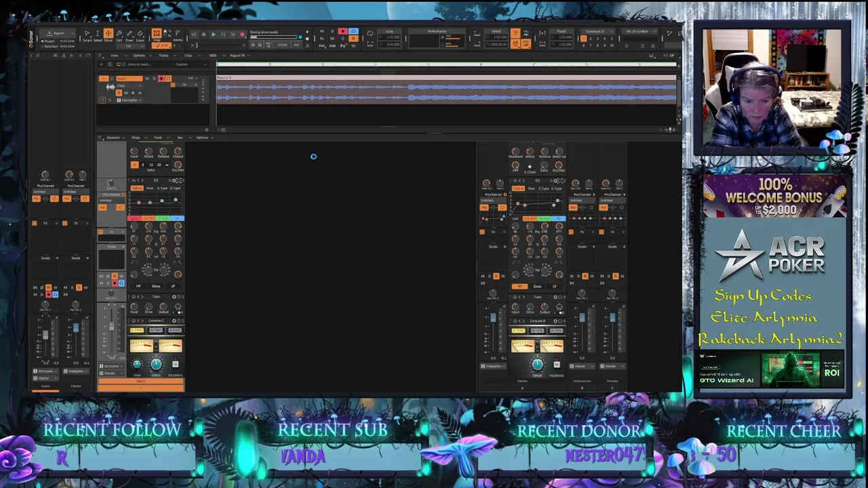Choose N-TYPE console emulation on Audio strip
Viewport: 868px width, 488px height.
click(x=156, y=330)
